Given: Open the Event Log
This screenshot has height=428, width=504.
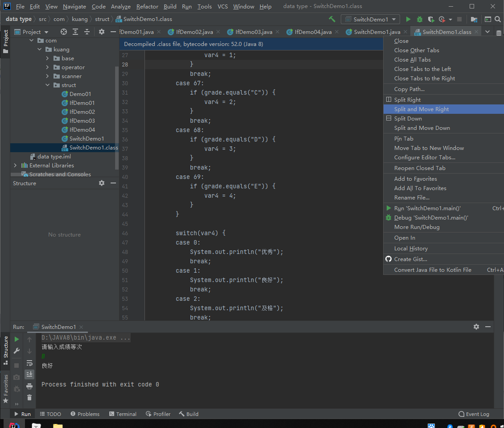Looking at the screenshot, I should point(474,414).
